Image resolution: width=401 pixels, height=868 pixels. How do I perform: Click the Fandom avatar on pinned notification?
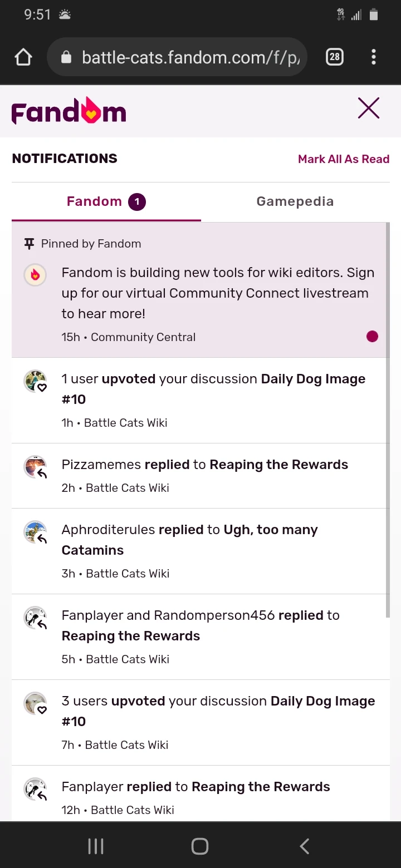pos(35,275)
